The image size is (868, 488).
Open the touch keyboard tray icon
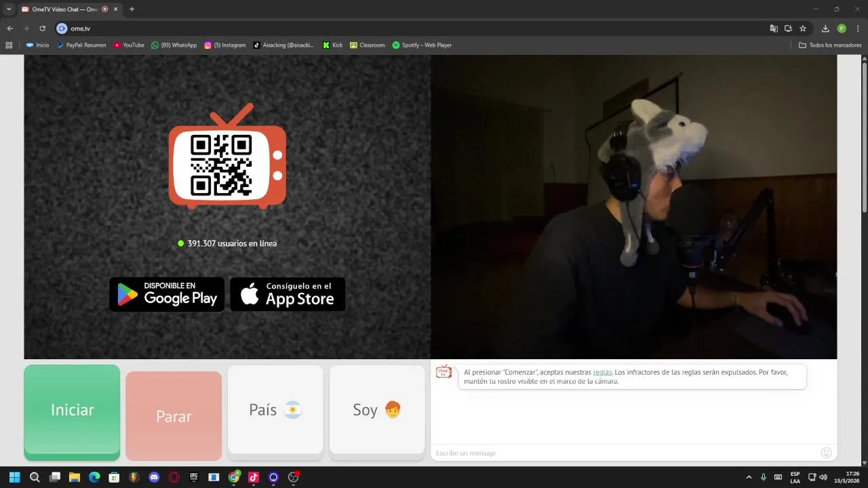pyautogui.click(x=778, y=477)
